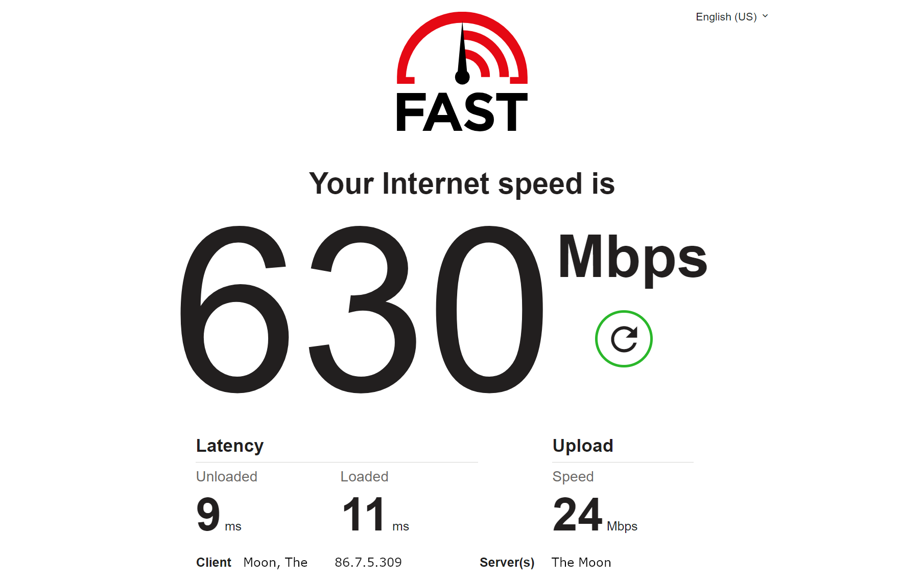Click the 630 download speed number
The height and width of the screenshot is (578, 924).
coord(362,310)
